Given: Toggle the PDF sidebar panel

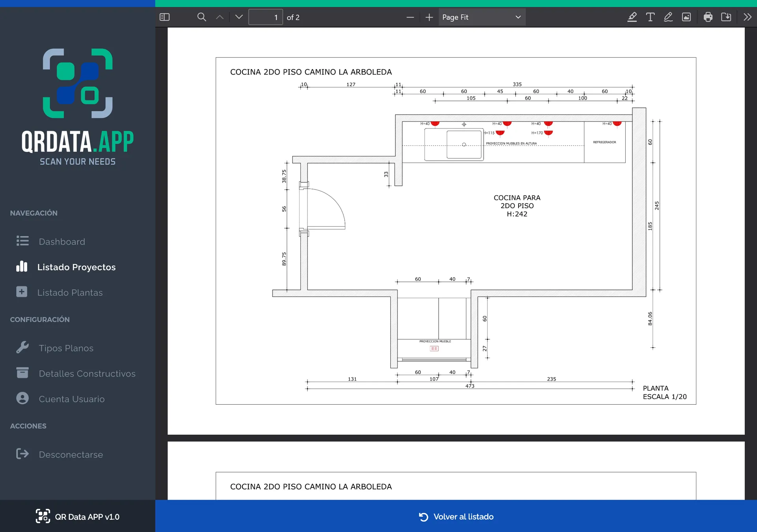Looking at the screenshot, I should [x=164, y=17].
